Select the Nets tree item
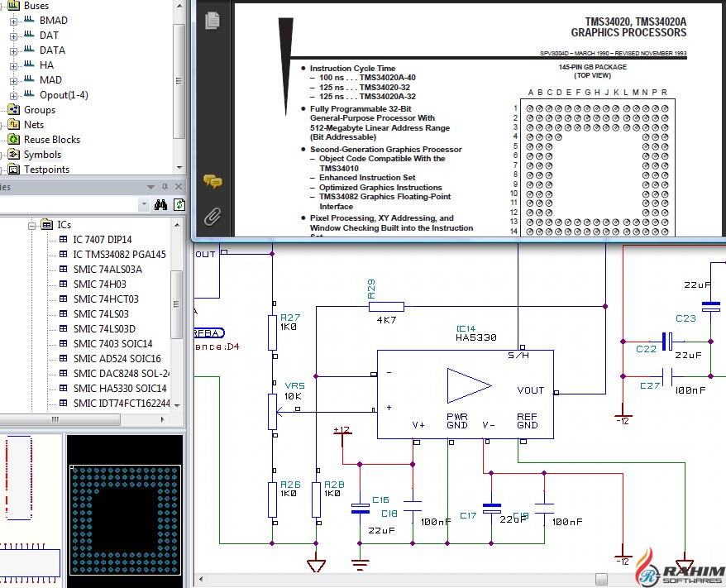726x588 pixels. click(34, 125)
